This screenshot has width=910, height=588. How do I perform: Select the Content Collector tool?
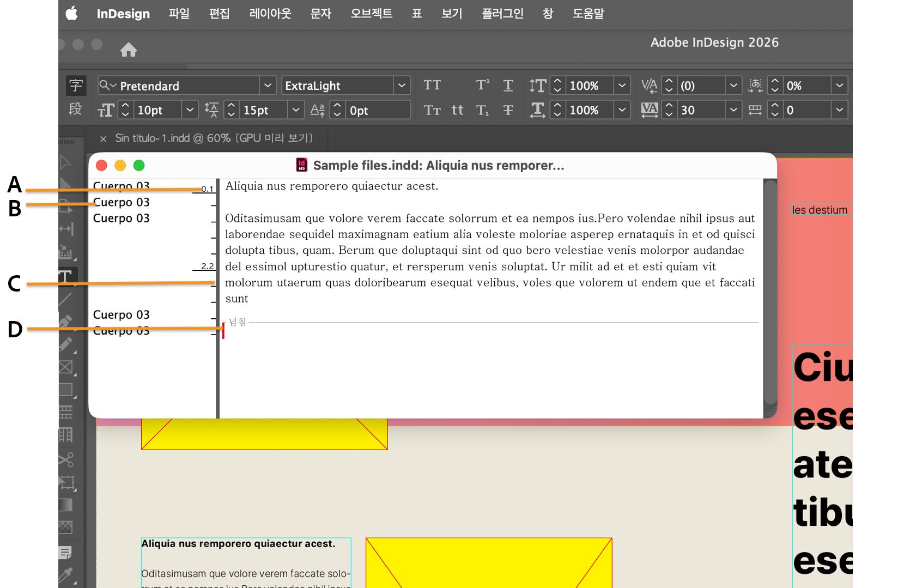66,252
